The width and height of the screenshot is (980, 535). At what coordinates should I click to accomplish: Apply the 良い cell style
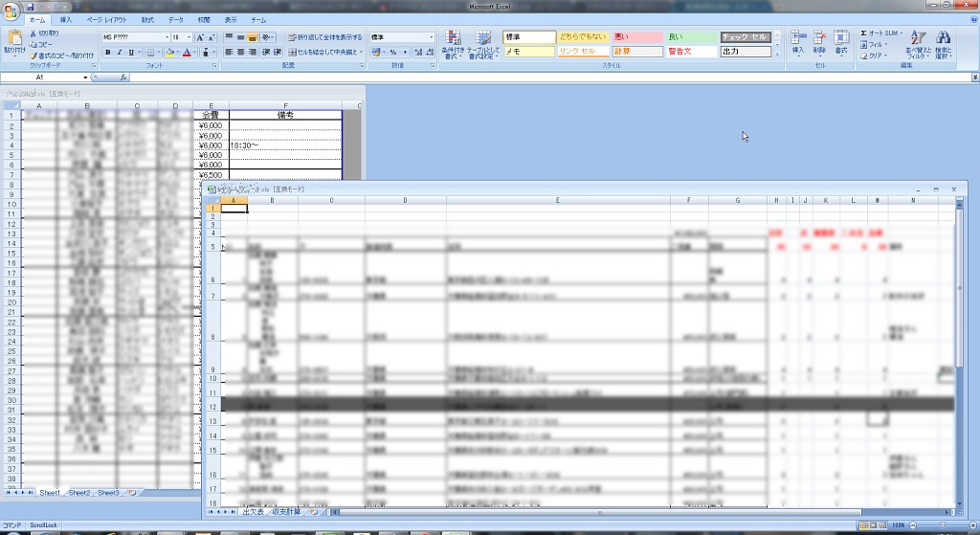pyautogui.click(x=691, y=37)
